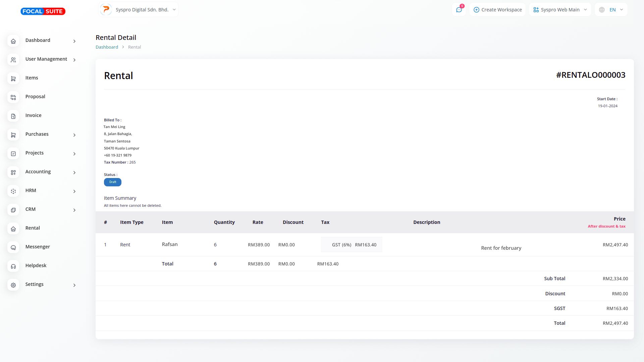Click the User Management people icon

pos(13,60)
